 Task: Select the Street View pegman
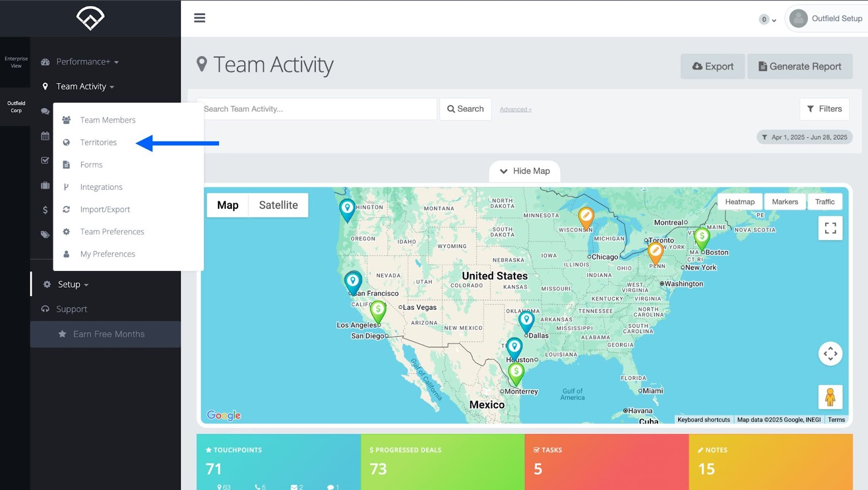(830, 397)
